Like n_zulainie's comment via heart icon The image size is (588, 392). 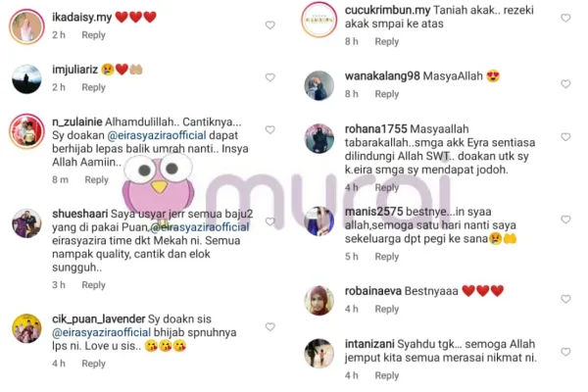tap(270, 129)
